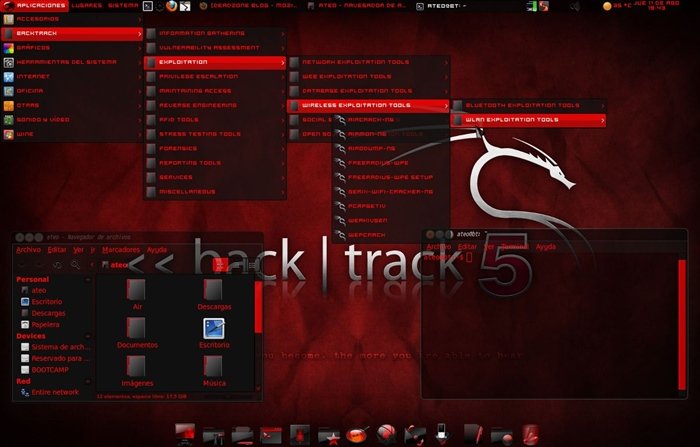Click the search magnifier in the file browser toolbar
The width and height of the screenshot is (700, 447).
(x=75, y=265)
